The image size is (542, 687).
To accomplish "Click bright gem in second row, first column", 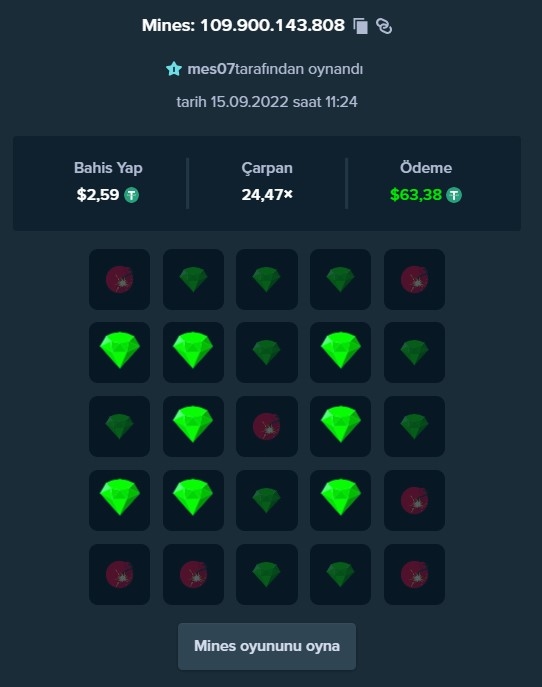I will coord(120,352).
